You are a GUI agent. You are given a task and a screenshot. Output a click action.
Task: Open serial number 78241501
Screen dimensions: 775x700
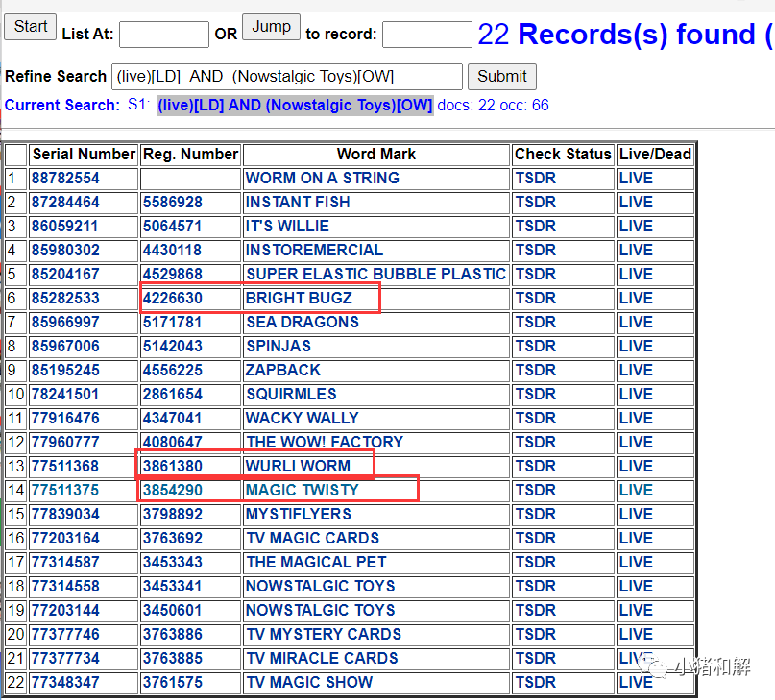tap(65, 394)
